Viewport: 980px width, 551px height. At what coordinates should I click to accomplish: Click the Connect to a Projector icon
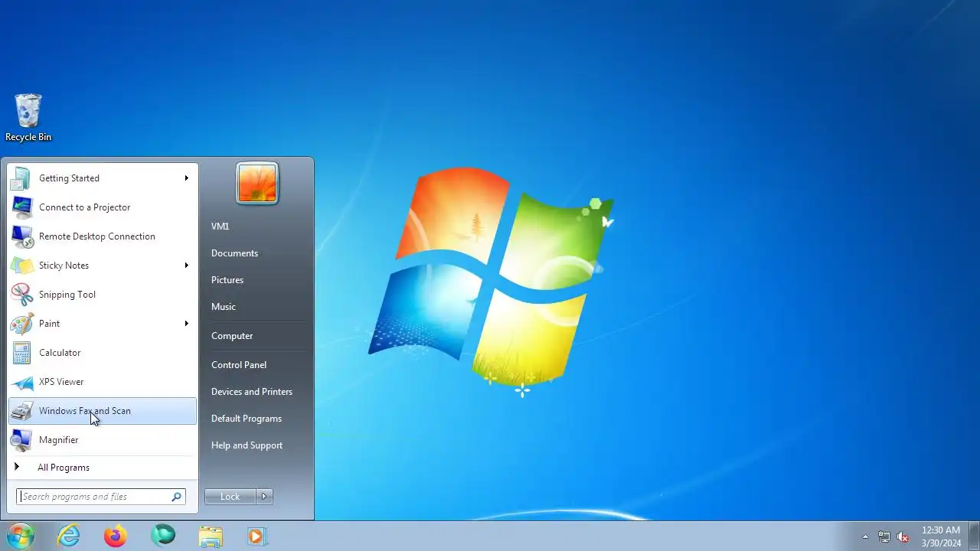(x=21, y=207)
